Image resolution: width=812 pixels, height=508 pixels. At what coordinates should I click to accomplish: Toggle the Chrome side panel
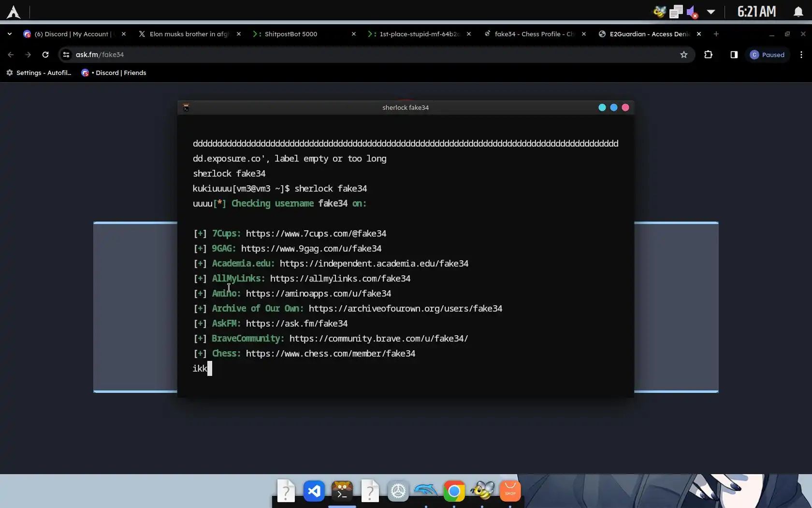point(734,55)
